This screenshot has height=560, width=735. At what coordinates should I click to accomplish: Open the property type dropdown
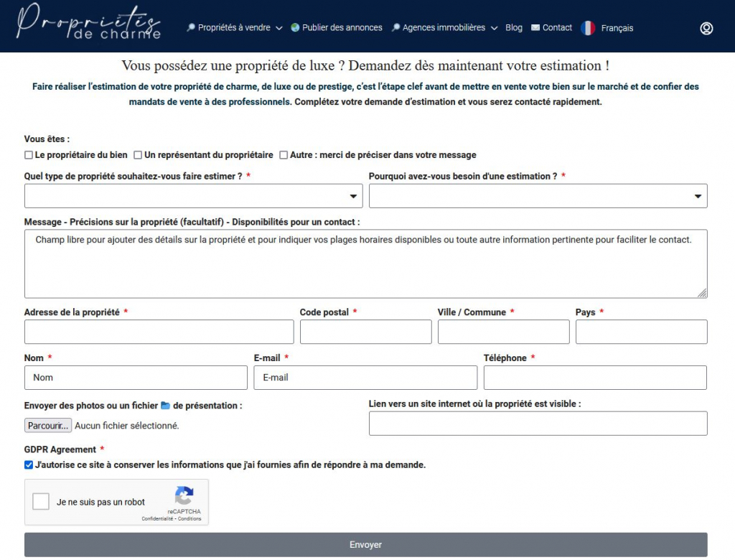point(194,196)
